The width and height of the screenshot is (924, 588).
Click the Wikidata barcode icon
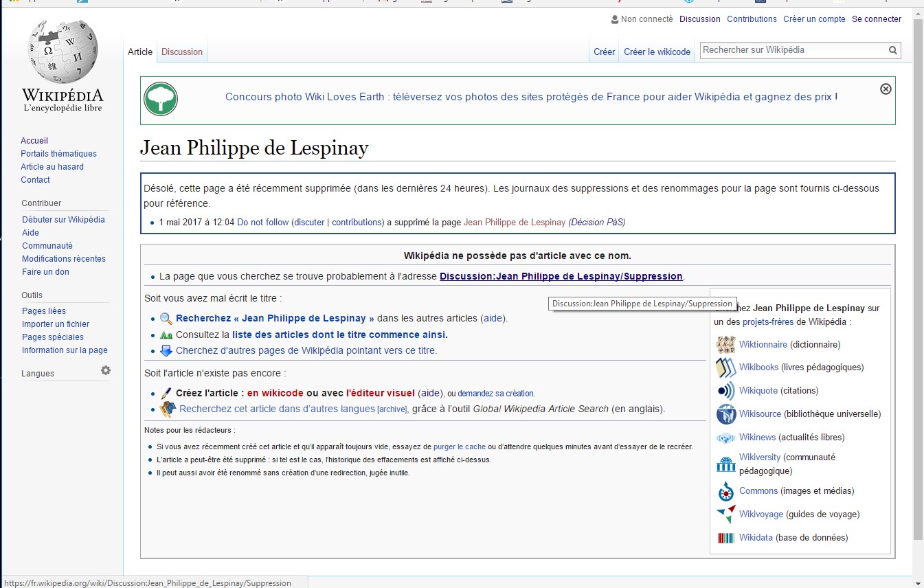[725, 538]
